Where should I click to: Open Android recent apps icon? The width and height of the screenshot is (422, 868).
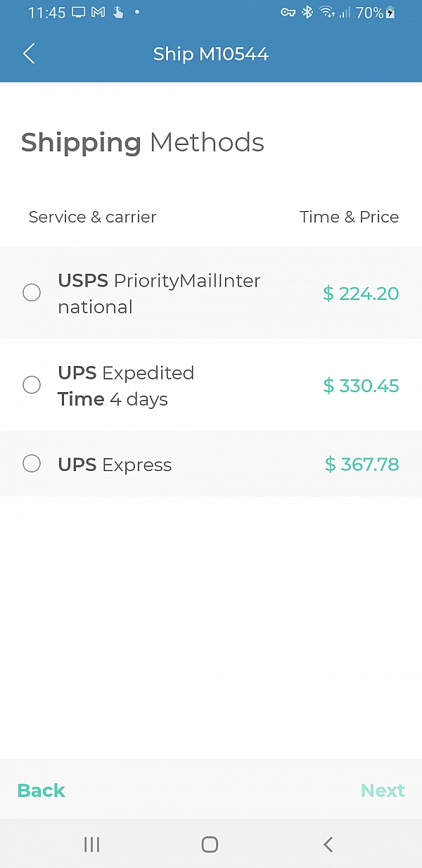coord(91,844)
